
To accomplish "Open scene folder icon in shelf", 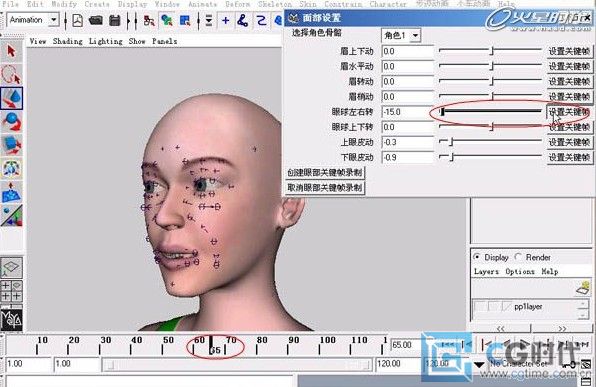I will click(95, 20).
